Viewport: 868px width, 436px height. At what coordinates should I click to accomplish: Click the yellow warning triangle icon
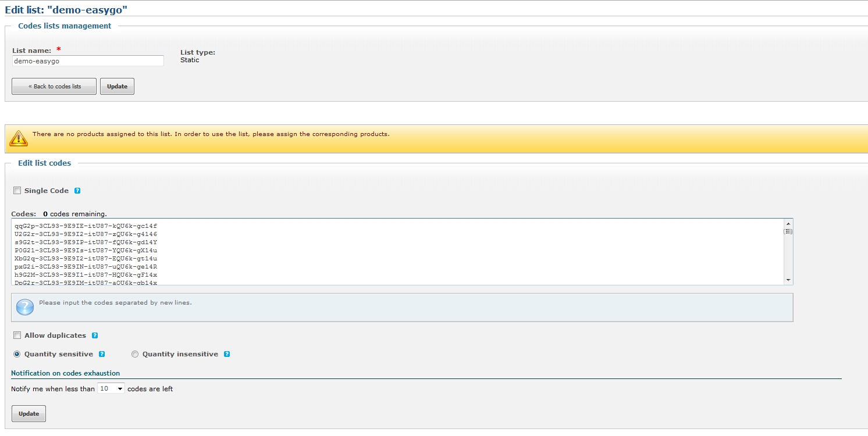[19, 138]
